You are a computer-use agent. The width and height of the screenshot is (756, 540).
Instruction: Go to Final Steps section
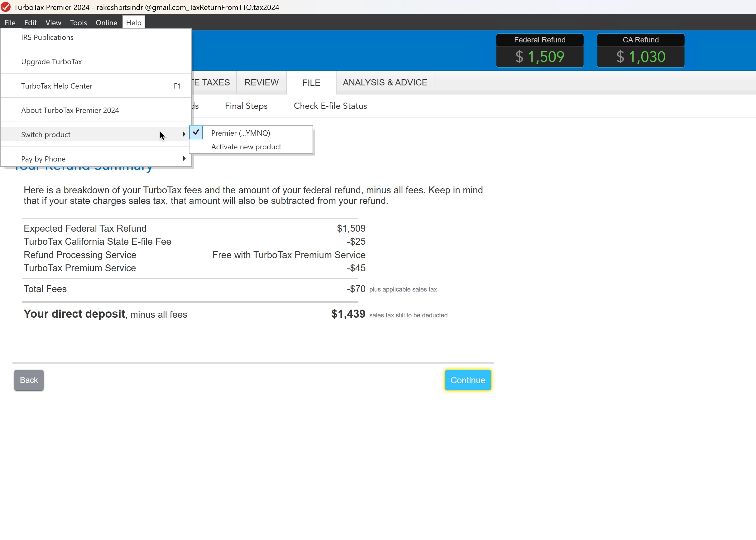[246, 106]
